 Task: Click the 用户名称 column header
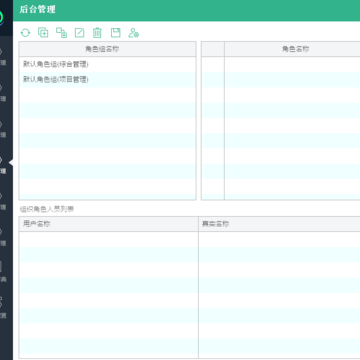point(109,224)
